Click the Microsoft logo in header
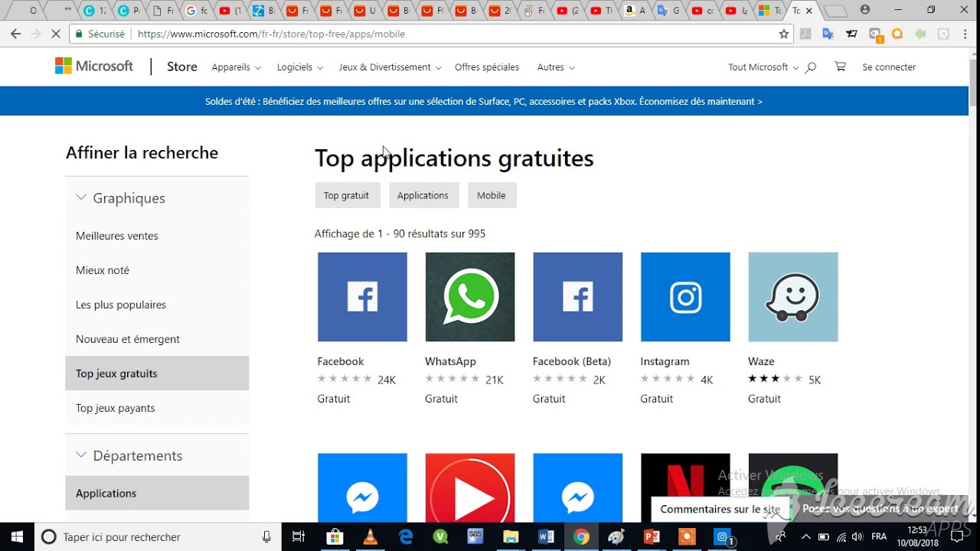Screen dimensions: 980x551 [x=94, y=67]
